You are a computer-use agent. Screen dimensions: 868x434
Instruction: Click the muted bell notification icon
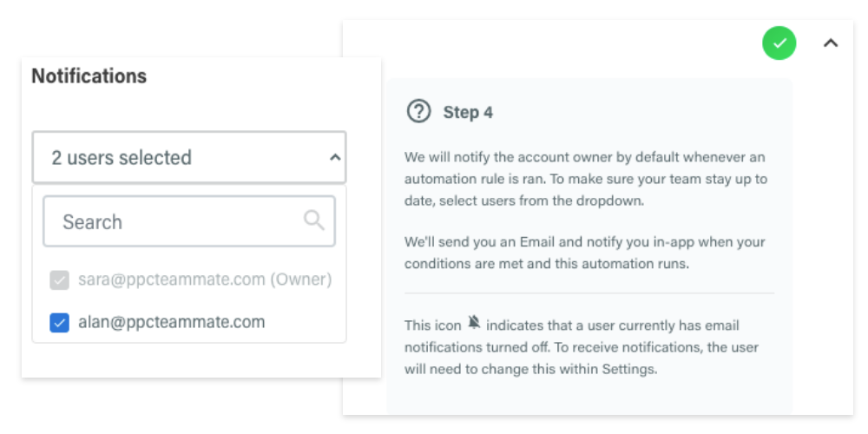[x=474, y=322]
